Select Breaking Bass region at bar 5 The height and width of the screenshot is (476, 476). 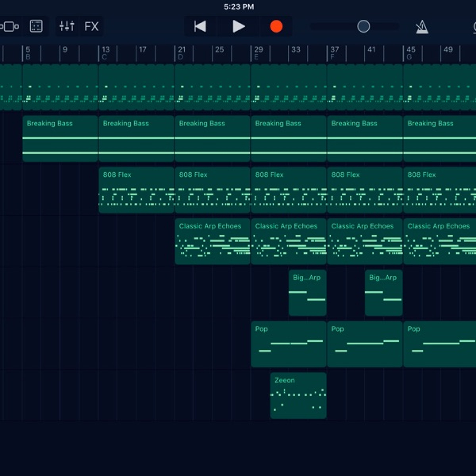click(x=60, y=139)
